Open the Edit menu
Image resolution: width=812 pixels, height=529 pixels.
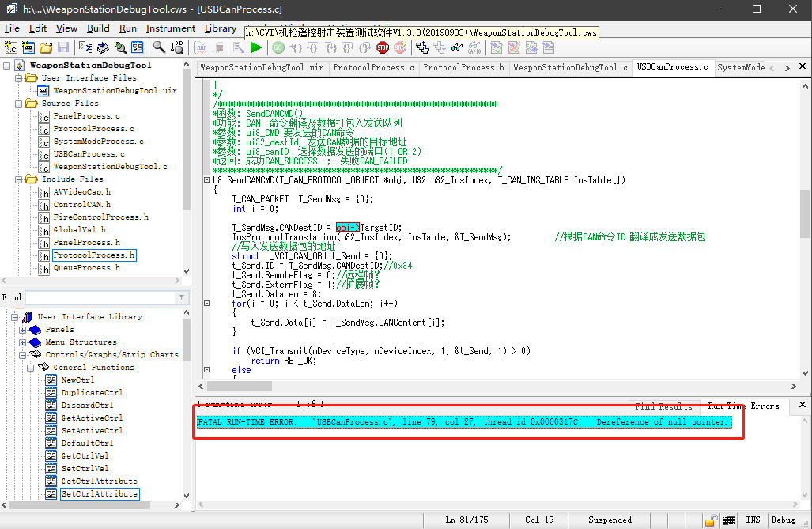[x=38, y=28]
